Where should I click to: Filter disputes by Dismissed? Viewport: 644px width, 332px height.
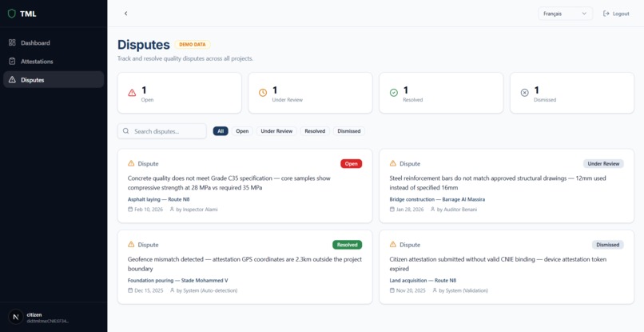pyautogui.click(x=349, y=131)
